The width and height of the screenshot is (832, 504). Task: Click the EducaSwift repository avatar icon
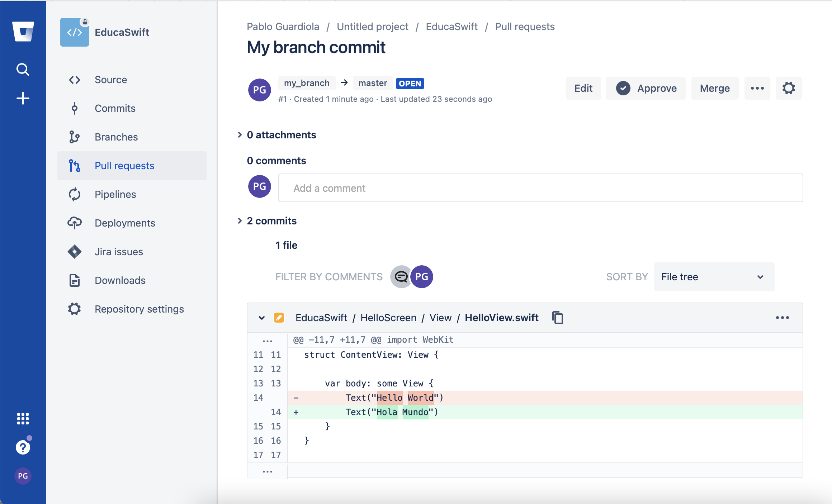click(75, 32)
